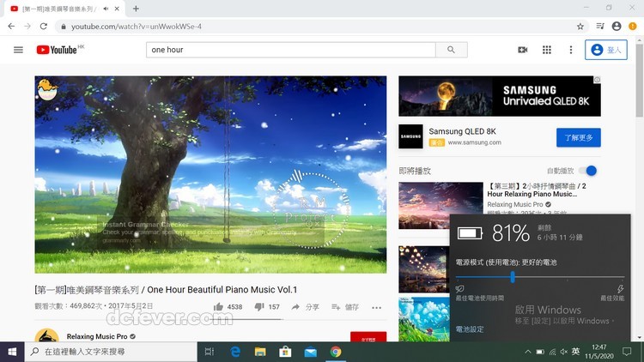Mute tab via speaker icon

click(x=106, y=9)
